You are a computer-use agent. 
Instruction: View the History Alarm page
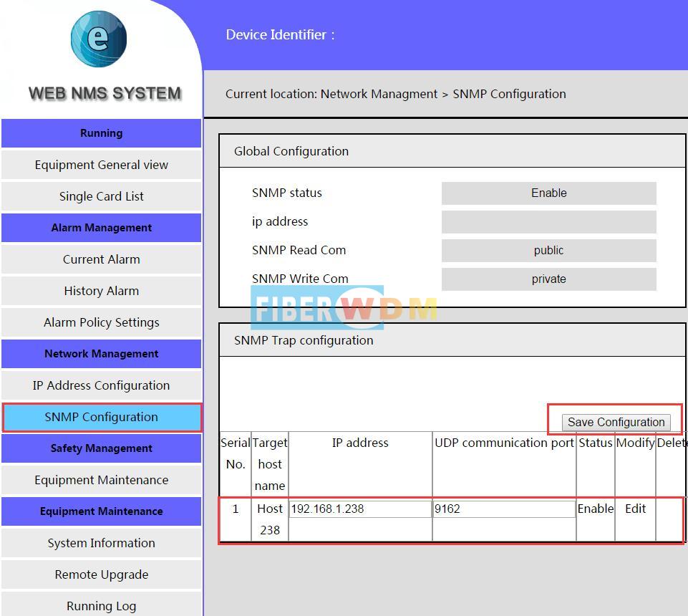tap(102, 291)
